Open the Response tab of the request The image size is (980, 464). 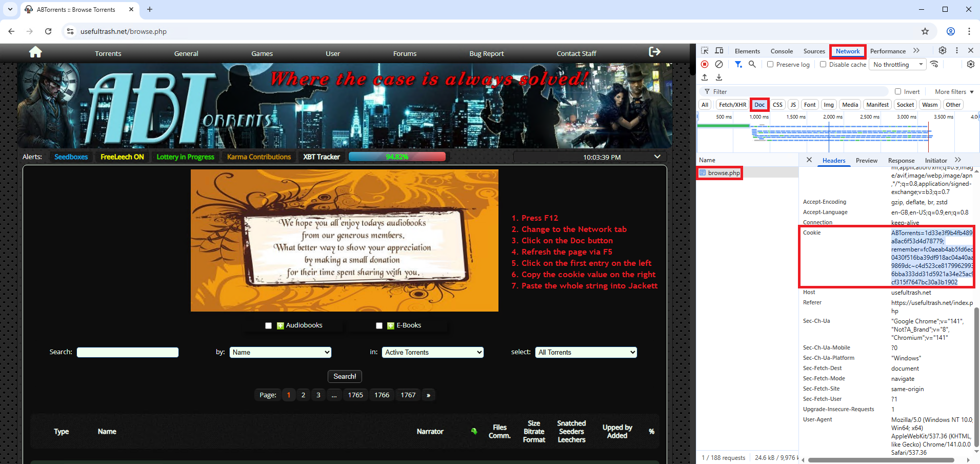pos(901,160)
